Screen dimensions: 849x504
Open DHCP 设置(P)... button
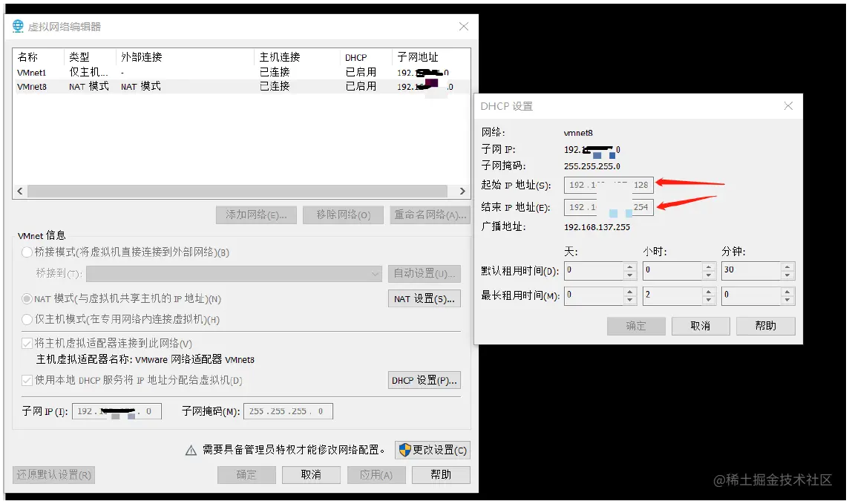424,381
